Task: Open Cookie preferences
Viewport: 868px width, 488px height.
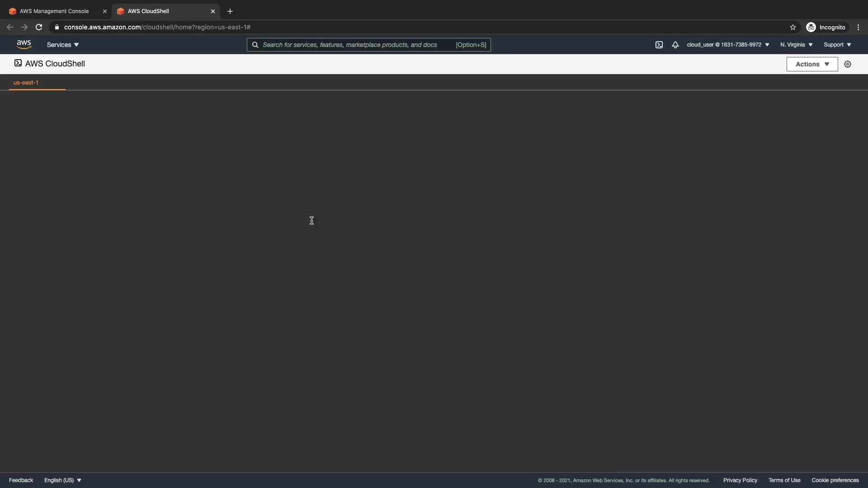Action: pos(835,480)
